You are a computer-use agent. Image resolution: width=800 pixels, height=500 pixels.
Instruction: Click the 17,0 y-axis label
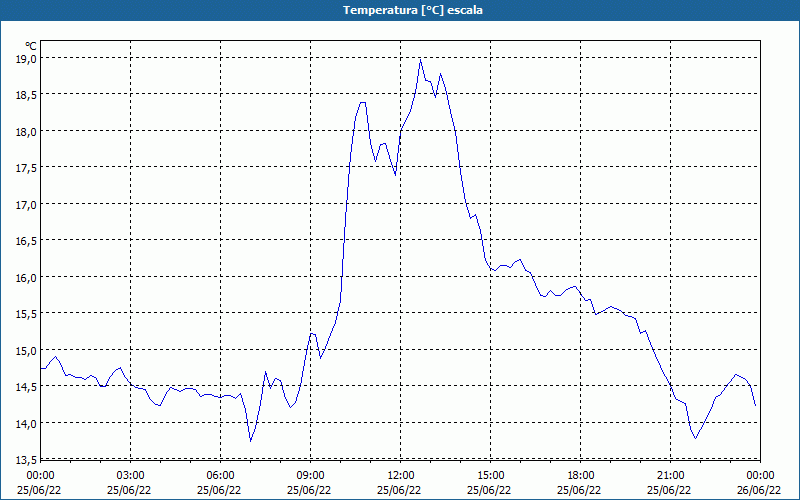(x=26, y=205)
